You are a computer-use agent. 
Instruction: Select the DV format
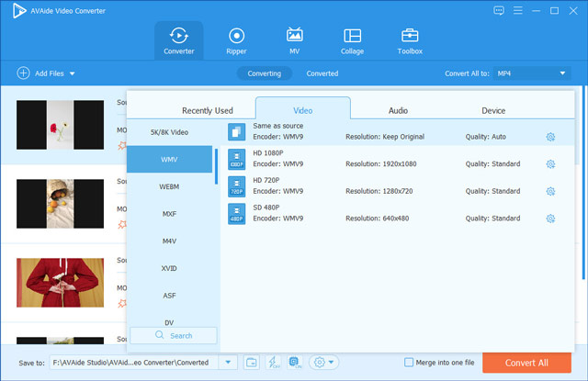pyautogui.click(x=169, y=322)
